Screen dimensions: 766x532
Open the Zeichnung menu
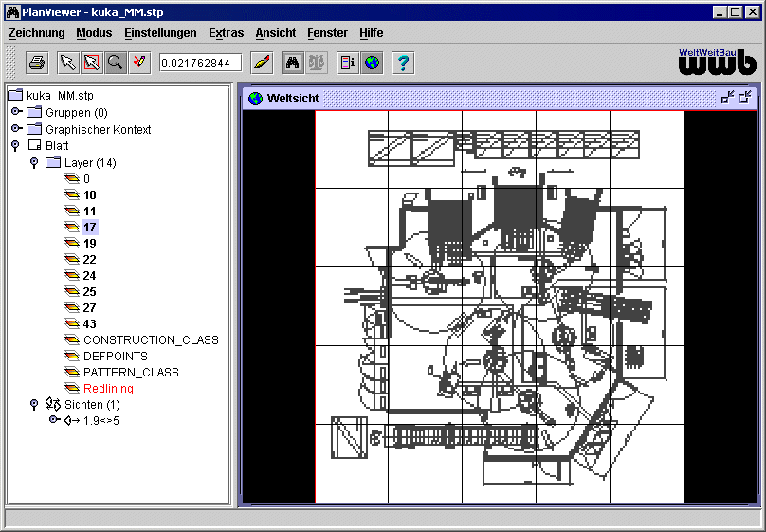tap(37, 33)
